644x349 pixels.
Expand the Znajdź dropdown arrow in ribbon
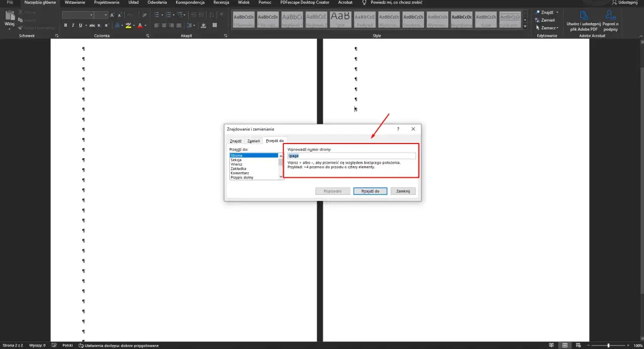(557, 12)
